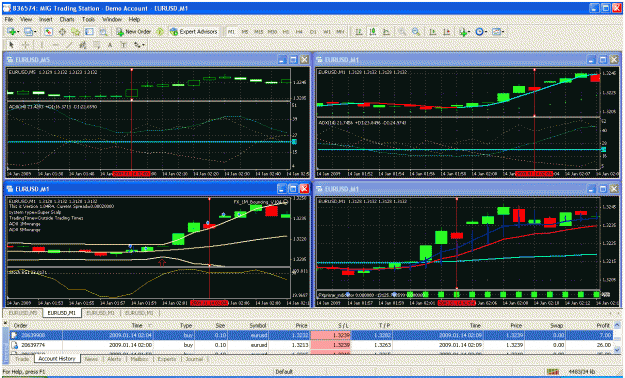Click the red 02:00 time marker on M5 chart

(x=132, y=174)
